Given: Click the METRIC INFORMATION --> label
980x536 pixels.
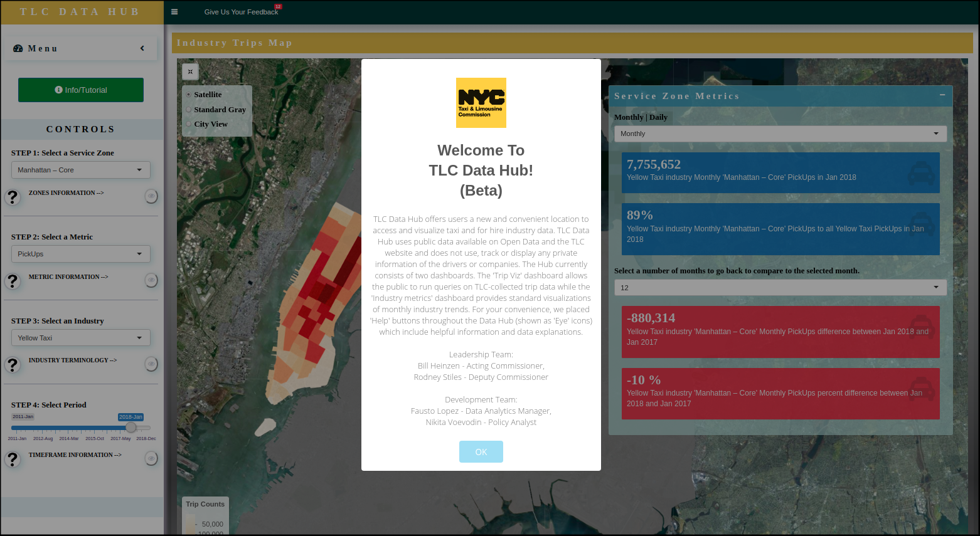Looking at the screenshot, I should coord(68,277).
